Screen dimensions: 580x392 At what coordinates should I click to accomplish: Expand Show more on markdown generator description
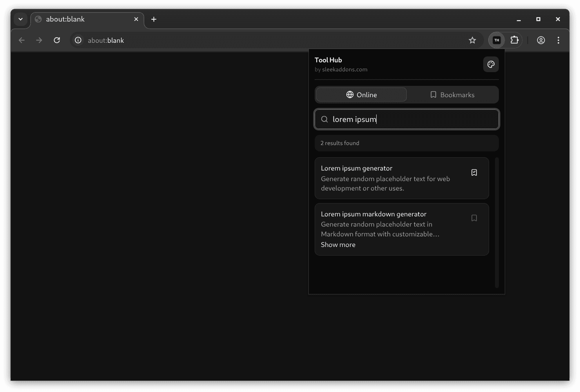pyautogui.click(x=338, y=244)
